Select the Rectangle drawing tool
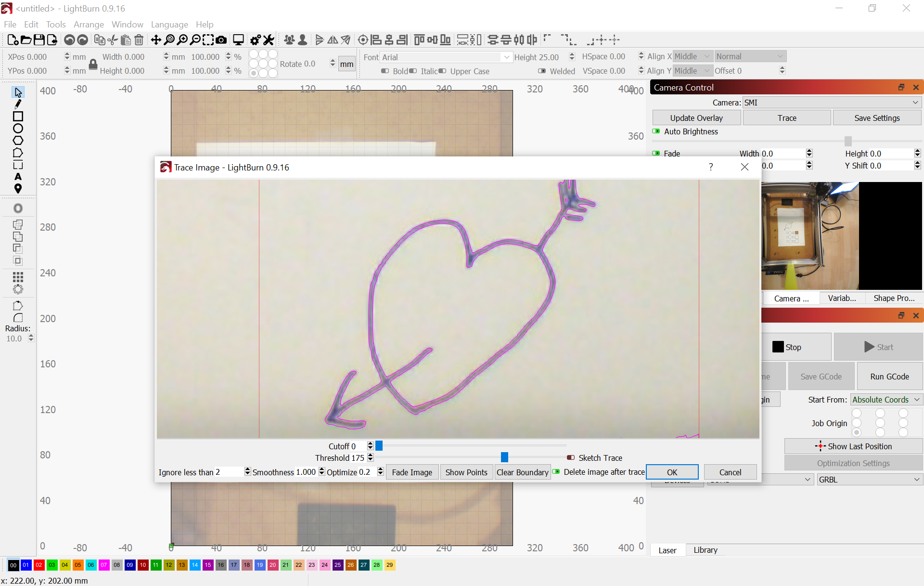The image size is (924, 586). pos(18,117)
